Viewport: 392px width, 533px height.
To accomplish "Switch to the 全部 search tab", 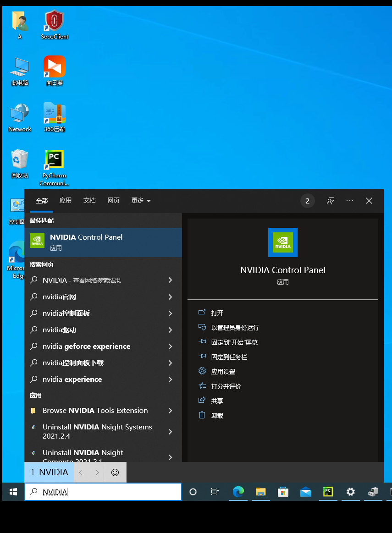I will [41, 201].
